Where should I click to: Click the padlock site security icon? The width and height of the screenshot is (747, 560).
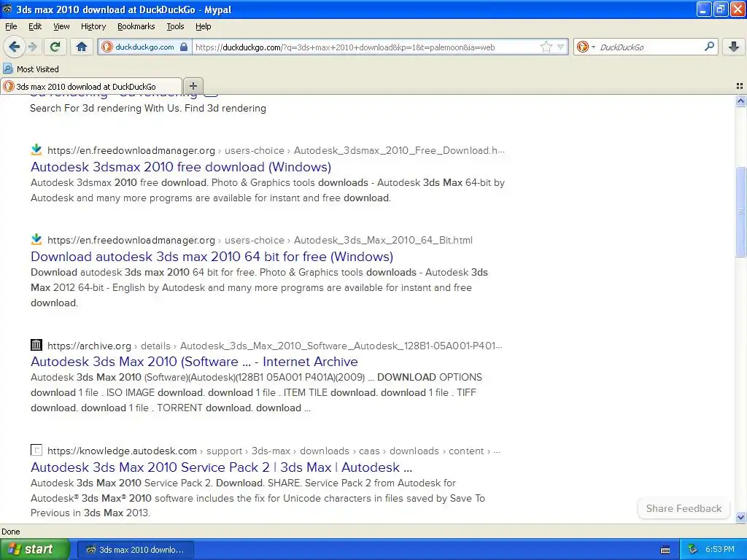coord(184,47)
